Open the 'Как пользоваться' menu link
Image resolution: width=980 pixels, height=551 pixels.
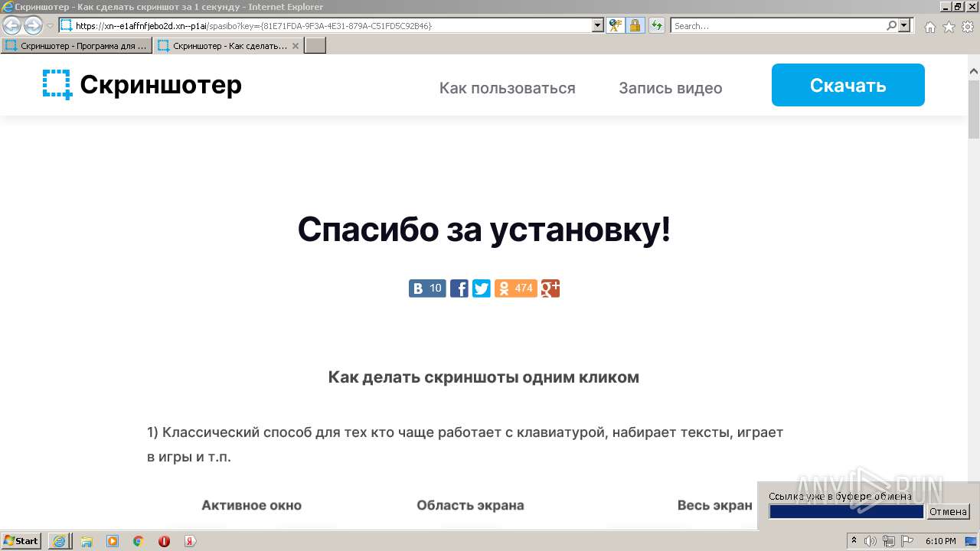[x=507, y=88]
